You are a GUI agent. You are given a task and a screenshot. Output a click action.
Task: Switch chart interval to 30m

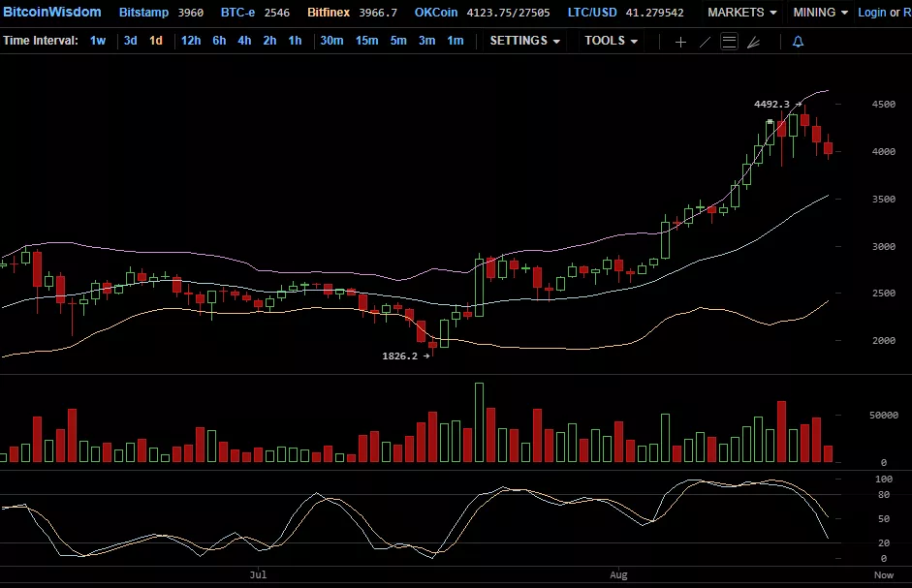331,41
